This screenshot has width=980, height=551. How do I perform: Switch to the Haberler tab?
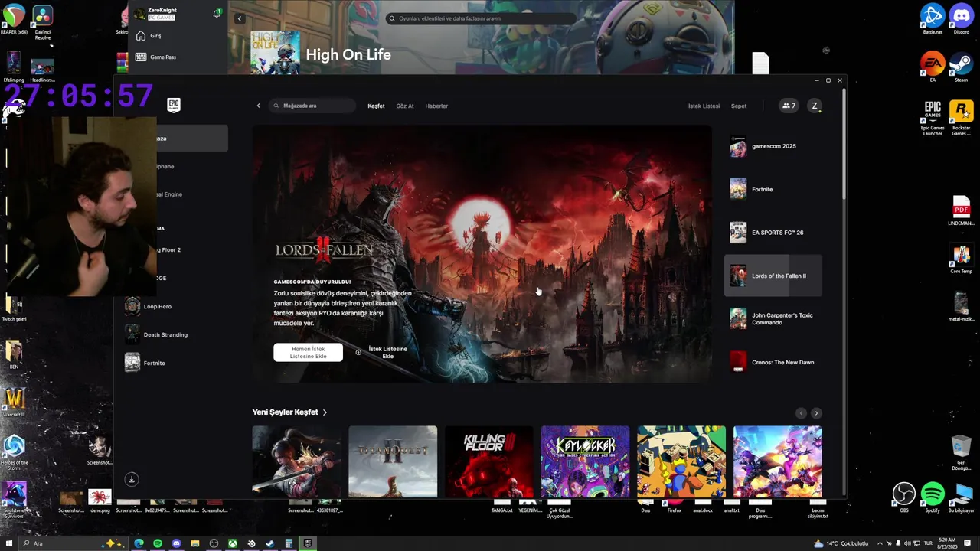[436, 106]
